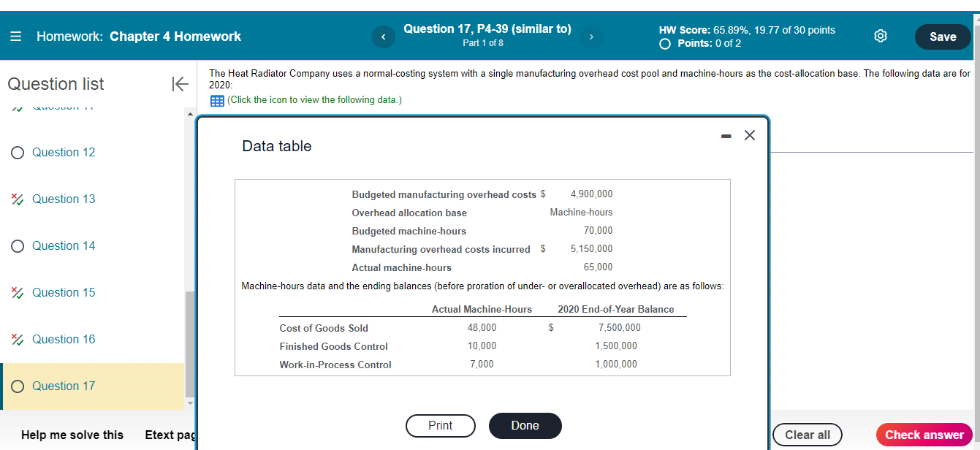Image resolution: width=980 pixels, height=450 pixels.
Task: Go to the next question with right chevron
Action: coord(590,36)
